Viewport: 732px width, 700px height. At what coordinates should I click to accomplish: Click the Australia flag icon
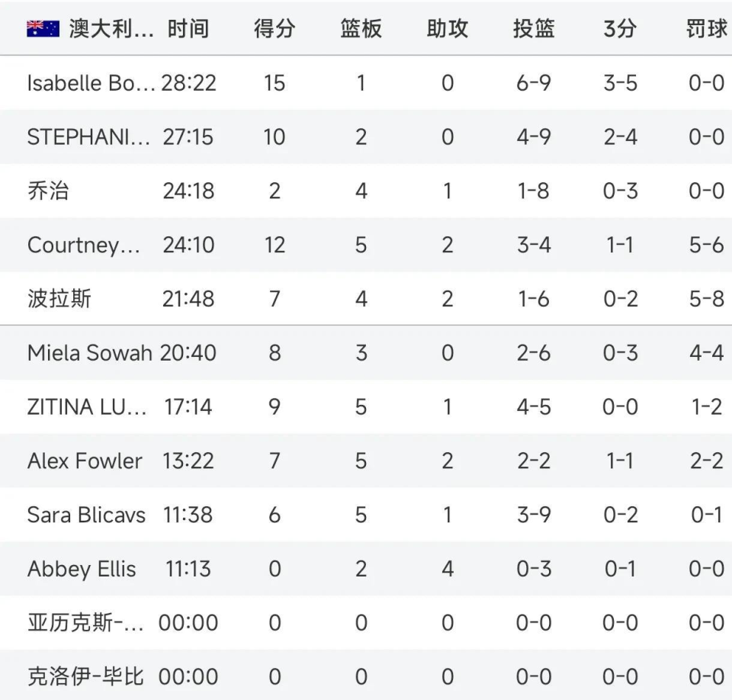click(43, 29)
